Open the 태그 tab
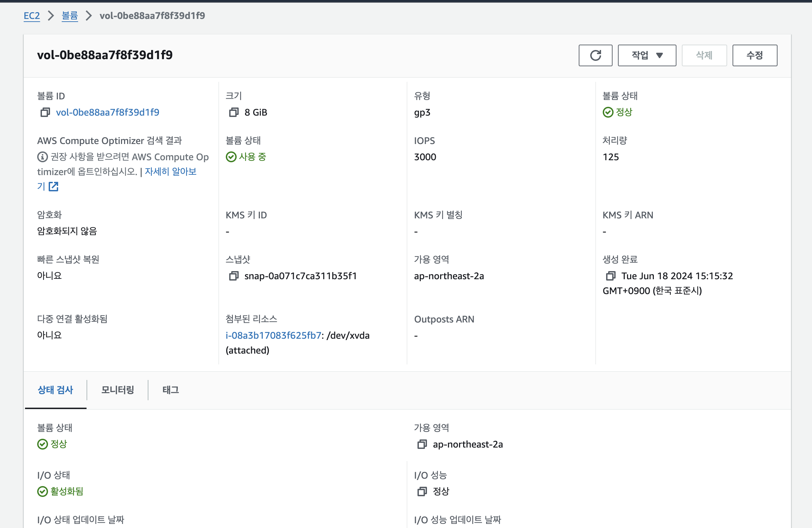This screenshot has width=812, height=528. point(170,389)
